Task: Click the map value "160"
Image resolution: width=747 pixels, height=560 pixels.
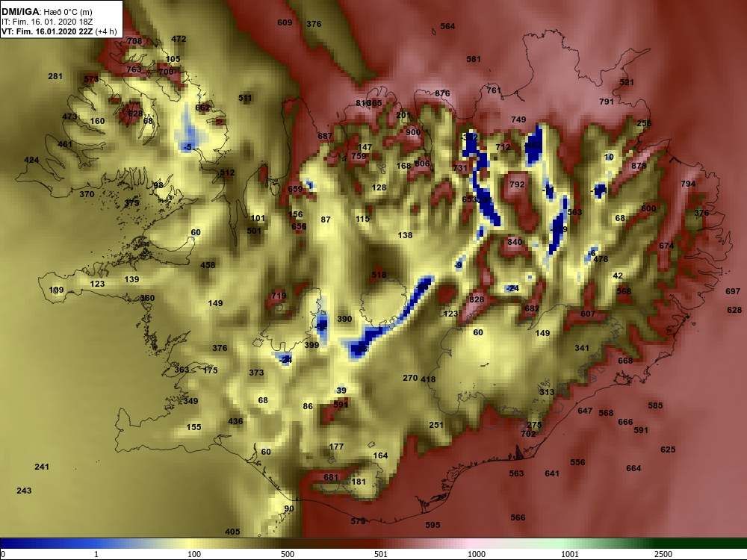Action: pos(97,121)
